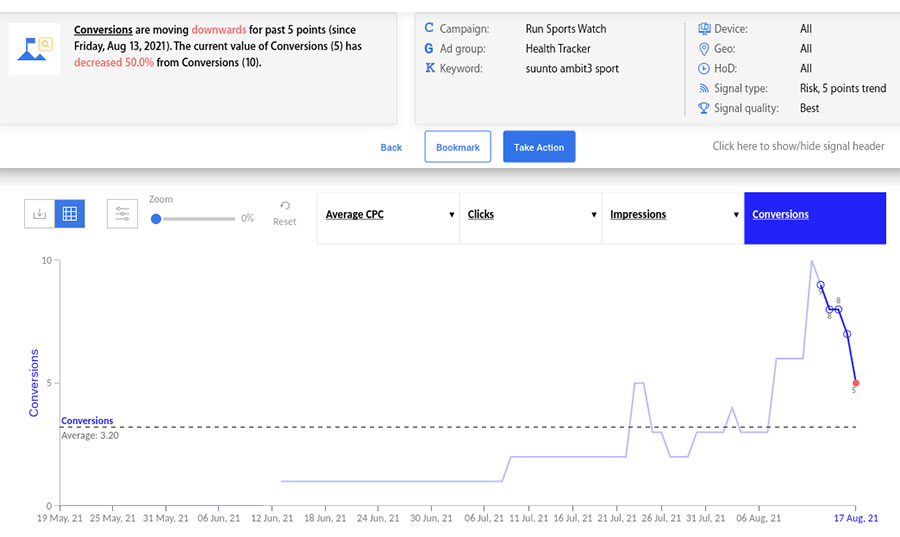Click the red latest data point (5)
900x537 pixels.
click(856, 383)
